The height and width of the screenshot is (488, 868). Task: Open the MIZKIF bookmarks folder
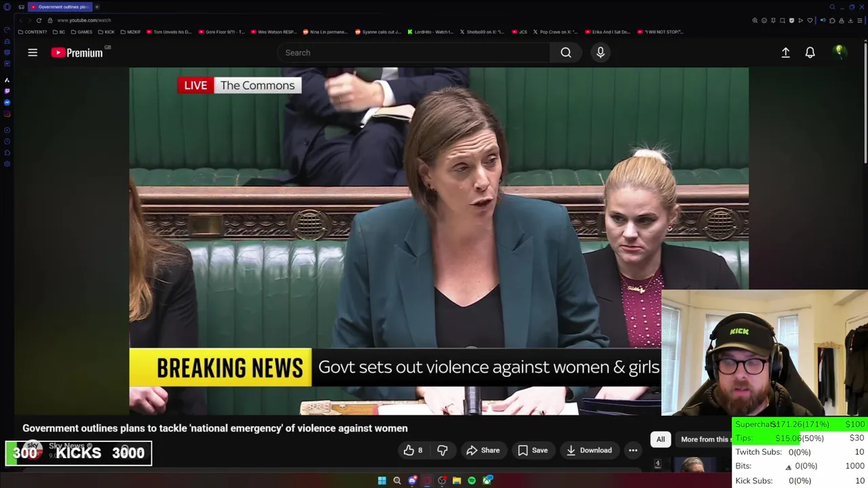[131, 32]
